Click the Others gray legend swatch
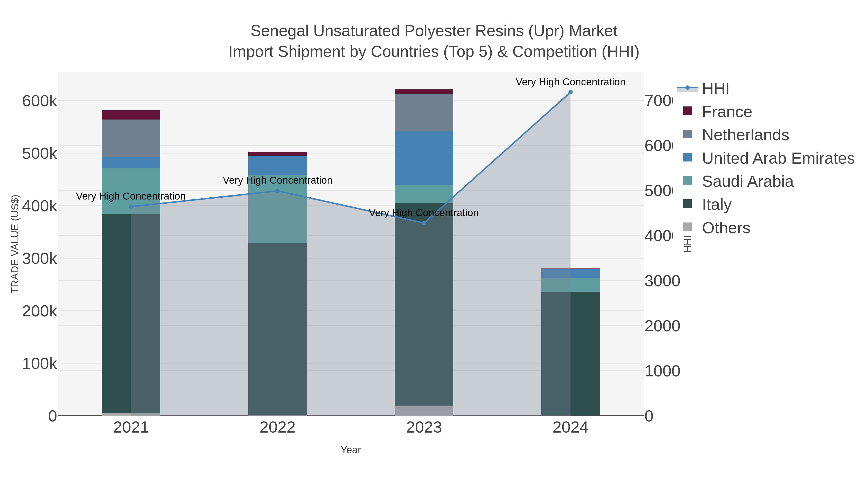The height and width of the screenshot is (488, 868). pos(687,227)
